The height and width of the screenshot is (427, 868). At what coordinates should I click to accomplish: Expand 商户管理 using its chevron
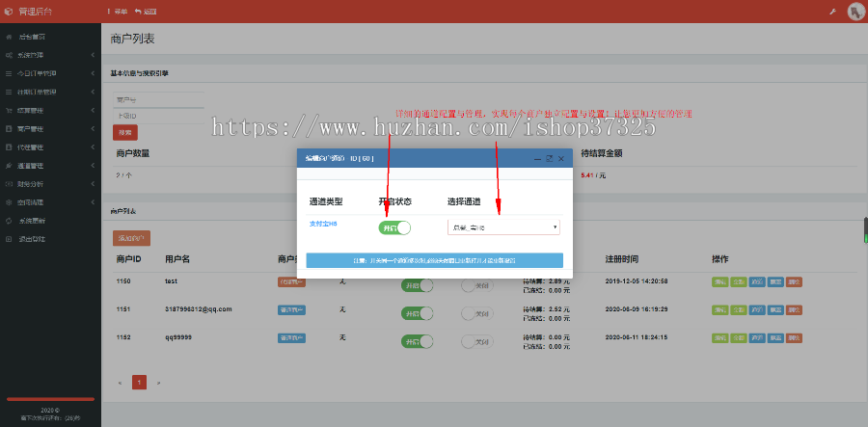click(93, 129)
